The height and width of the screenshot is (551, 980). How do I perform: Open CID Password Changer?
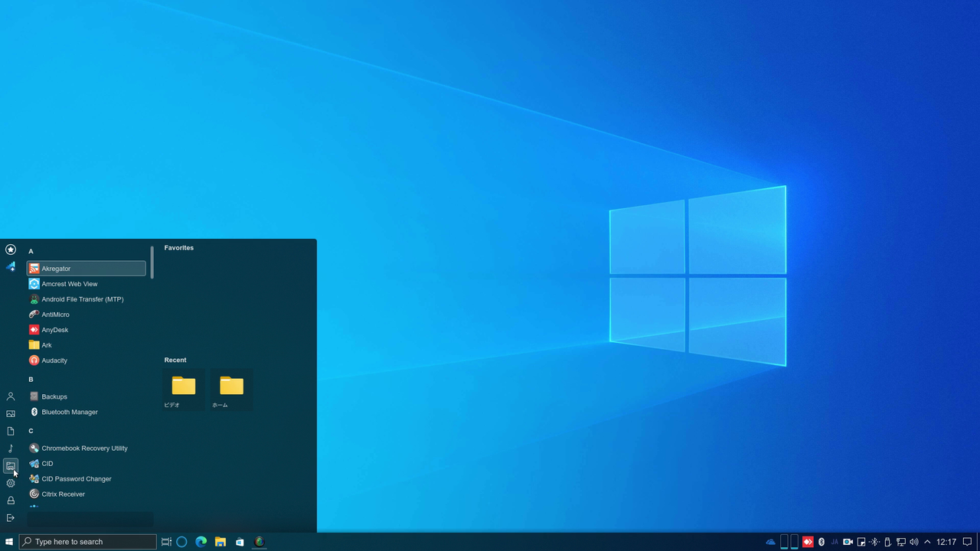click(x=86, y=479)
